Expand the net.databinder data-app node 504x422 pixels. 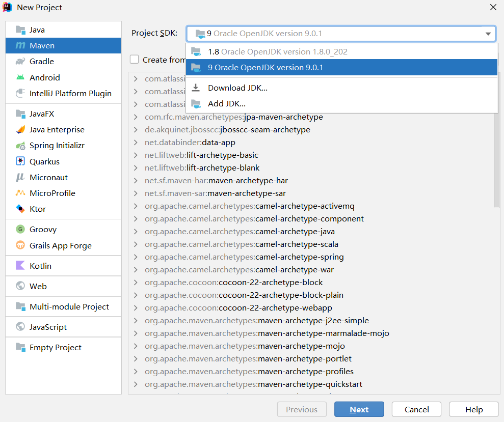(136, 142)
